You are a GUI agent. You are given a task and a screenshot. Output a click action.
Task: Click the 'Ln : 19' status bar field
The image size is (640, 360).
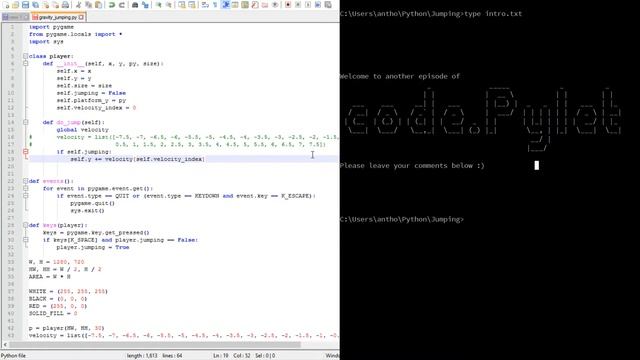click(x=221, y=356)
